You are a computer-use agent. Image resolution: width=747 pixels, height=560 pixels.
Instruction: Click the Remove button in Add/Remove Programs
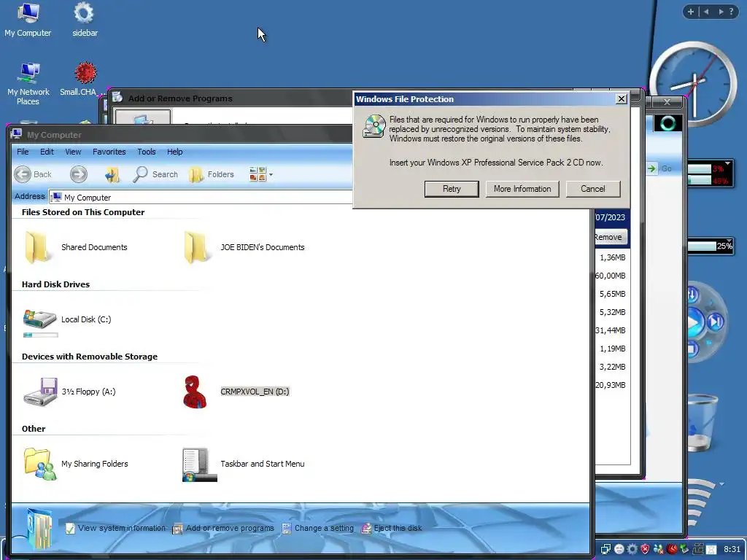point(610,237)
